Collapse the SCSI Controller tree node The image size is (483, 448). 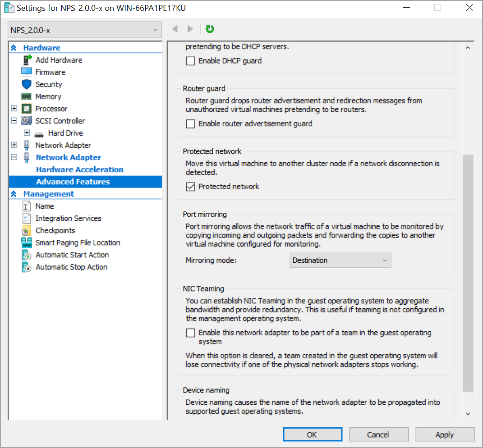[x=14, y=120]
